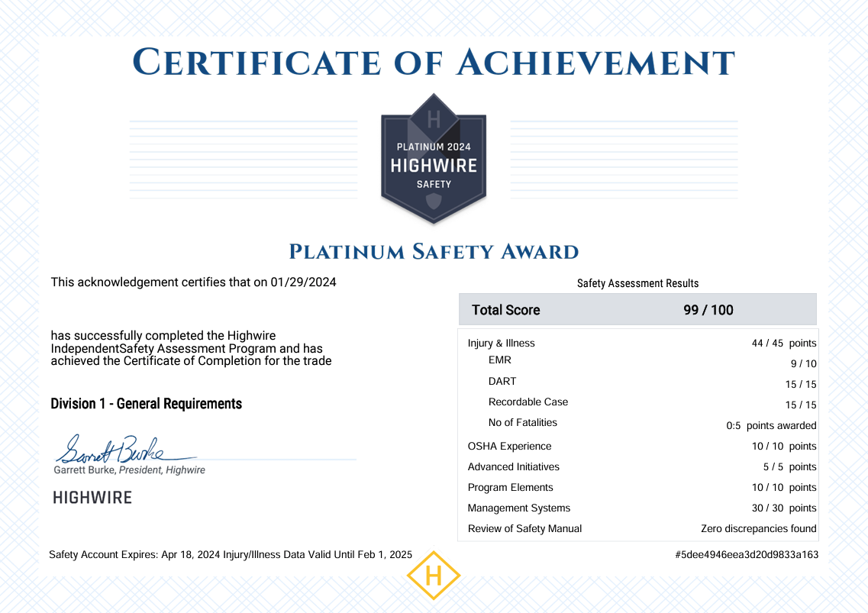868x613 pixels.
Task: Click the Total Score 99 / 100 row
Action: [637, 310]
